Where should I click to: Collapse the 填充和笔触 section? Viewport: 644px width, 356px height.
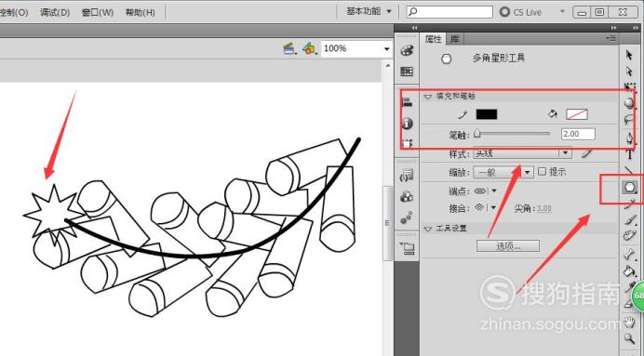point(428,97)
